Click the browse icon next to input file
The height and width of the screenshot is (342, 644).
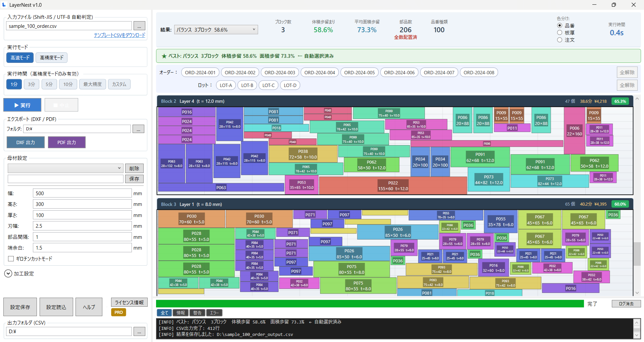click(x=139, y=26)
